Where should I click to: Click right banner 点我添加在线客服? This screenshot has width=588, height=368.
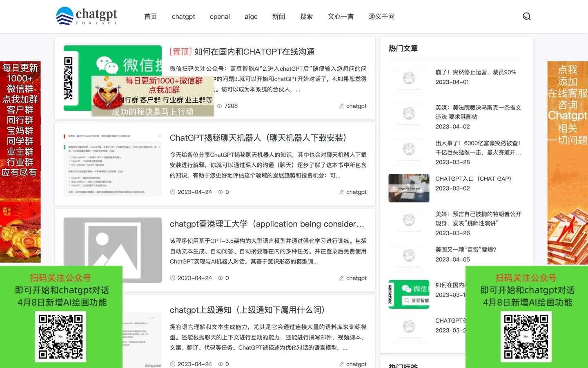568,163
